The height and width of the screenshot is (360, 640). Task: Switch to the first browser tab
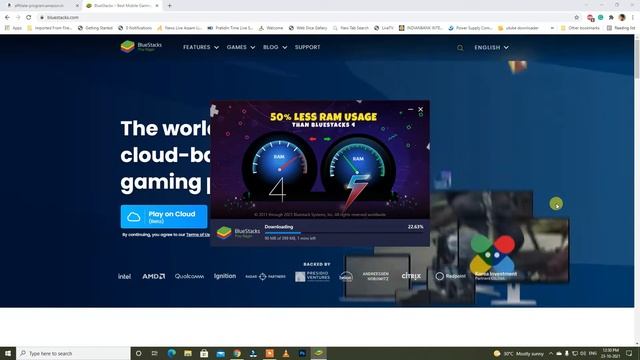tap(41, 6)
